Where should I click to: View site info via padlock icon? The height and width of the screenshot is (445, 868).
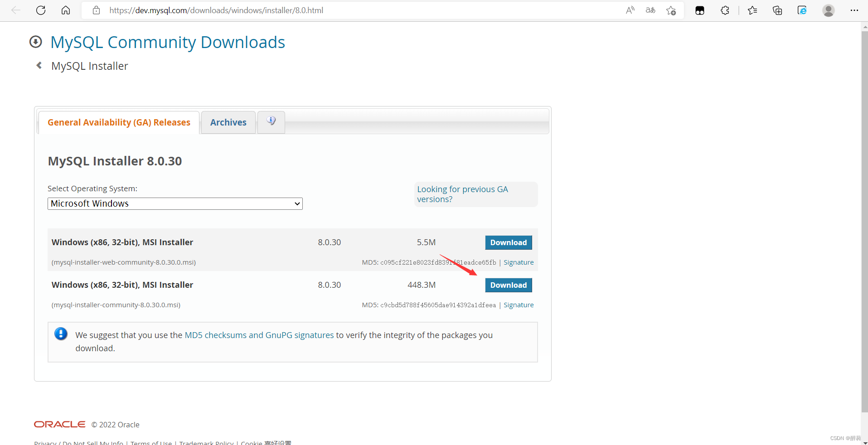96,10
